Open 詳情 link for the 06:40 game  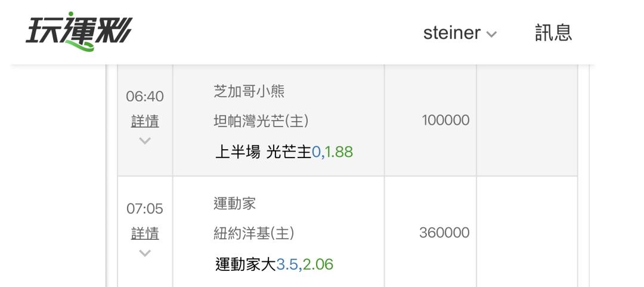(x=145, y=121)
